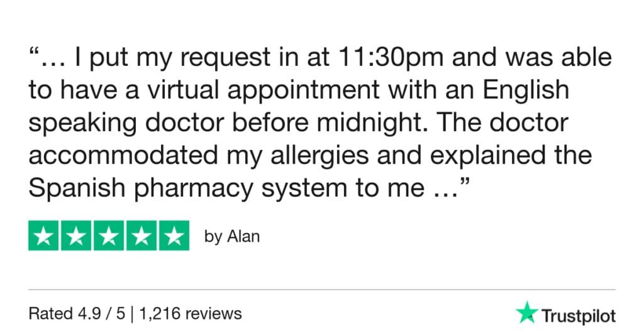The height and width of the screenshot is (336, 644).
Task: Open the "1,216 reviews" link
Action: click(x=201, y=313)
